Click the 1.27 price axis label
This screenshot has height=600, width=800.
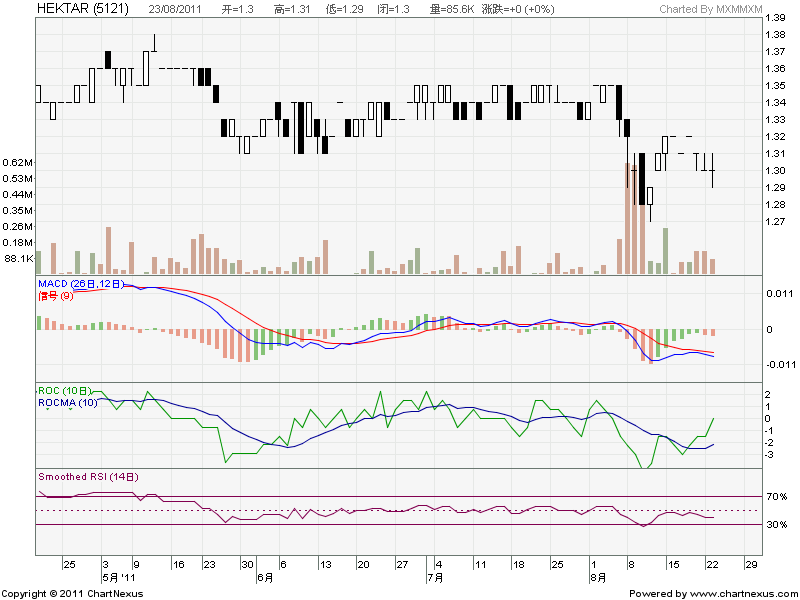775,222
